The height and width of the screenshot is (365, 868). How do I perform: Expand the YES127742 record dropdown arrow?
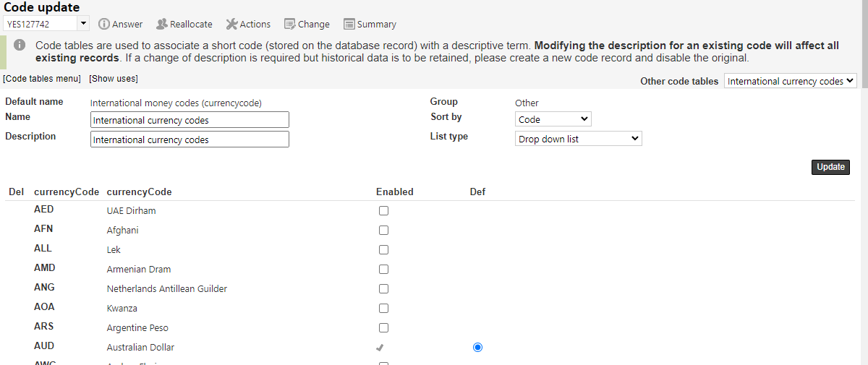click(x=83, y=24)
